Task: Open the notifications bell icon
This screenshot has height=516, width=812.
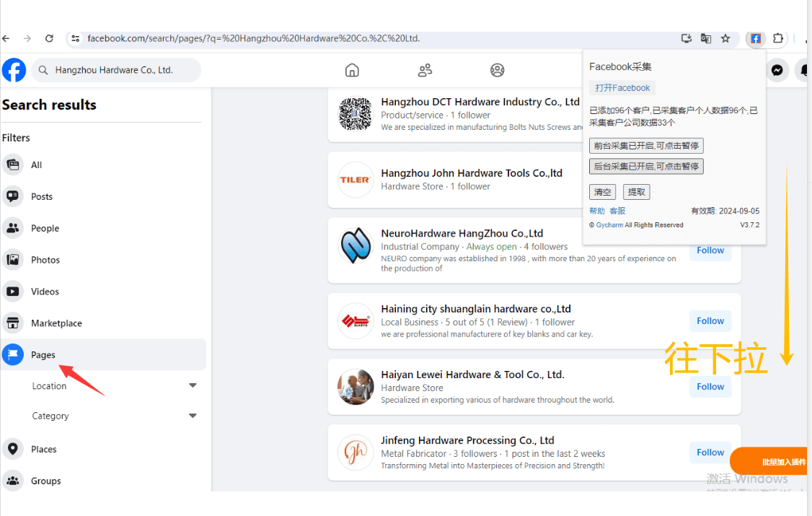Action: point(803,70)
